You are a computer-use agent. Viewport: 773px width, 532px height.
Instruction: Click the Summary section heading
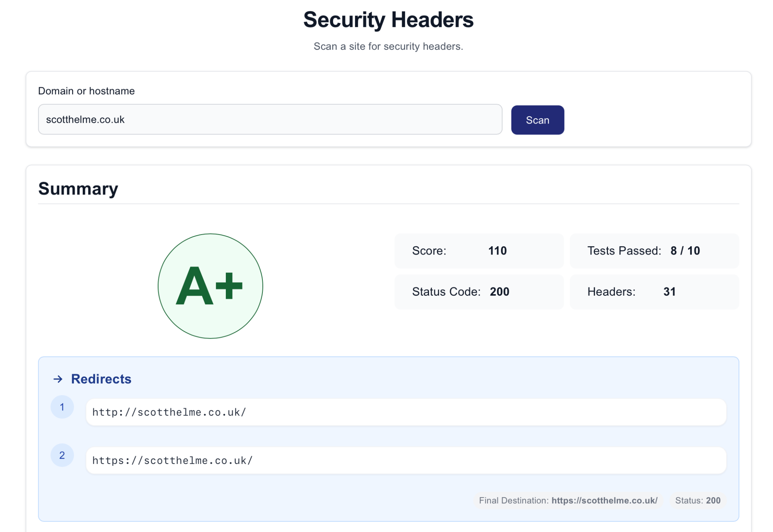point(78,188)
